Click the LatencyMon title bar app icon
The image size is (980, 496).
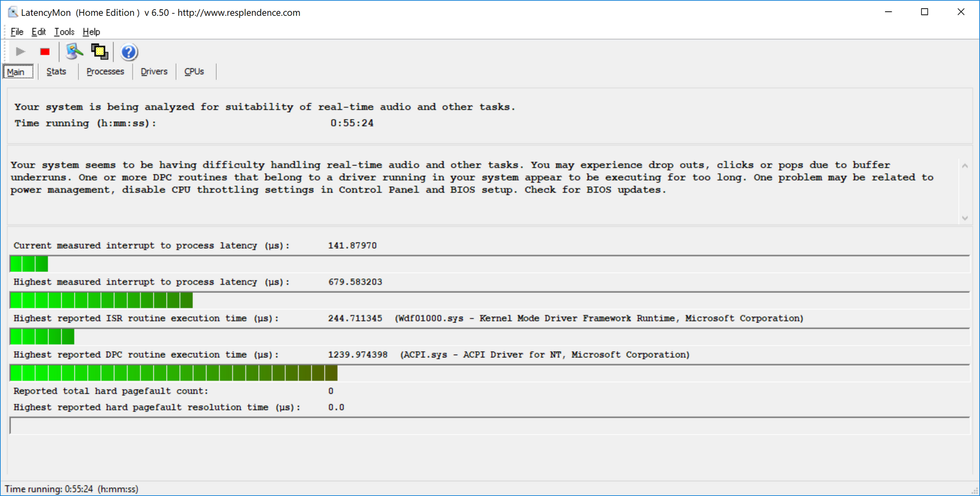click(13, 12)
